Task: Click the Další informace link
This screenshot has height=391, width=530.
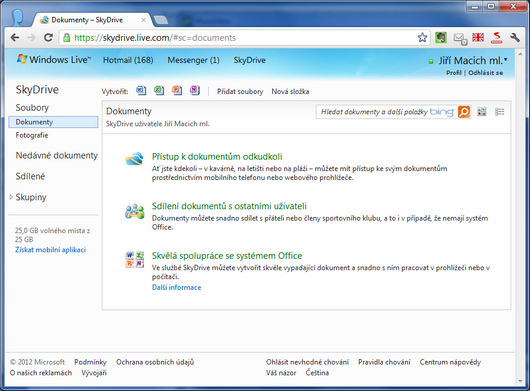Action: (x=176, y=287)
